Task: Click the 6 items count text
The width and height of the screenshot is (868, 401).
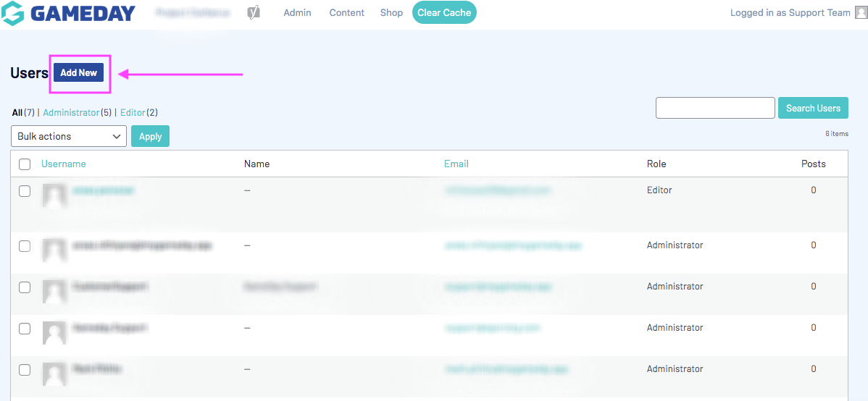Action: 836,133
